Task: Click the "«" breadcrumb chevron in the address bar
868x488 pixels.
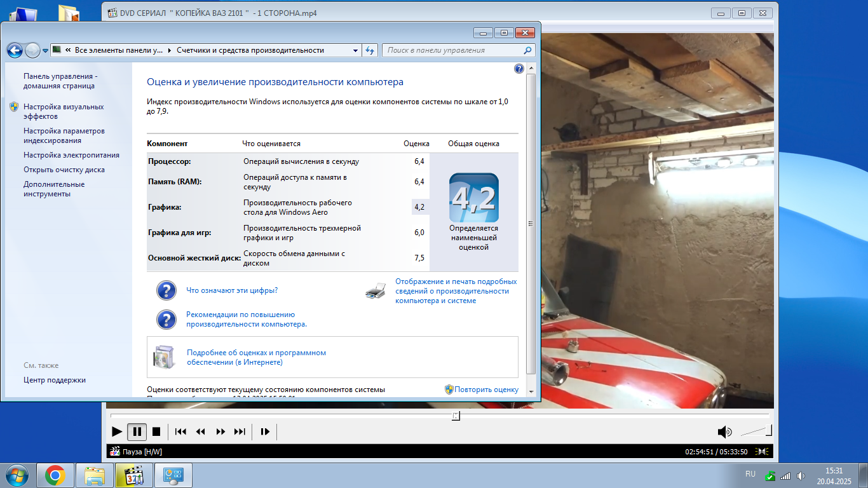Action: (68, 50)
